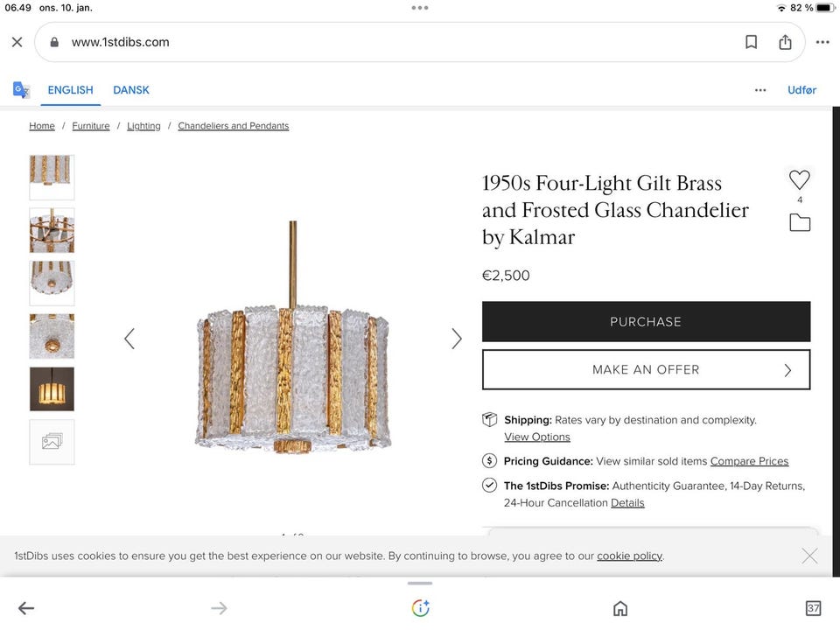Navigate back with the left arrow

(26, 608)
